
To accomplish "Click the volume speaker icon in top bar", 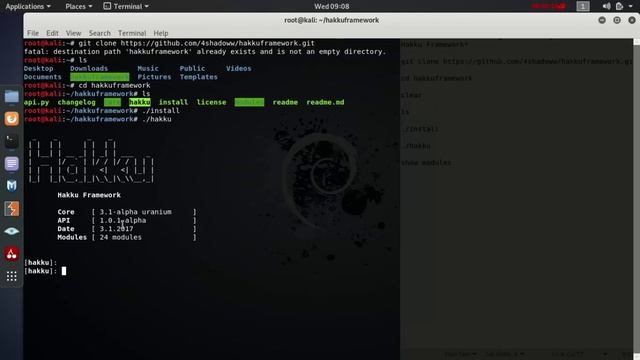I will tap(606, 6).
